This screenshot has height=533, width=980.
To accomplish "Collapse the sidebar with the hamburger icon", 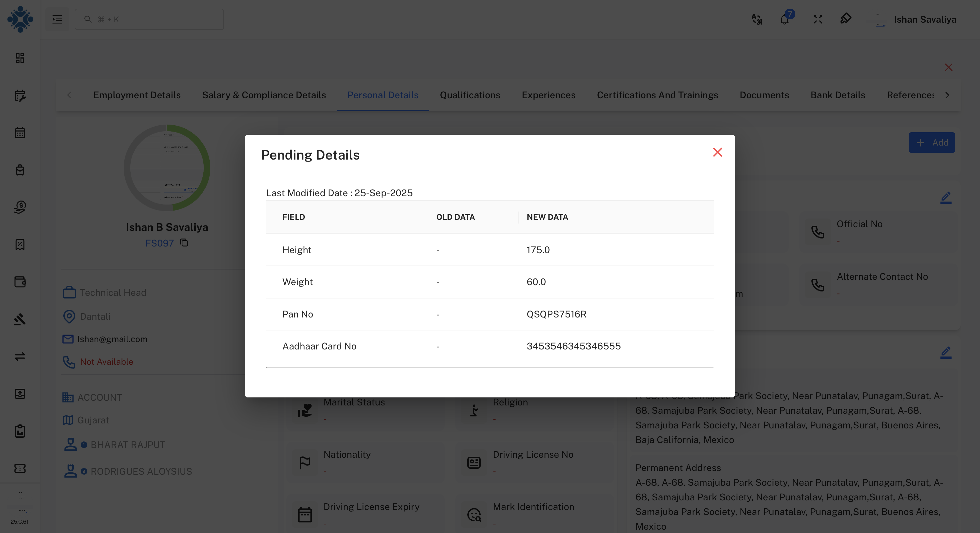I will 57,19.
